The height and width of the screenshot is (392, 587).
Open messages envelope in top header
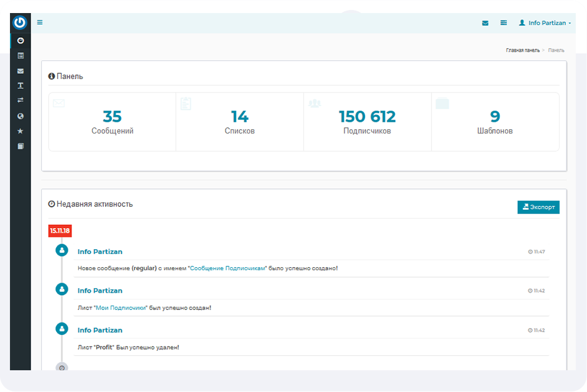[485, 23]
